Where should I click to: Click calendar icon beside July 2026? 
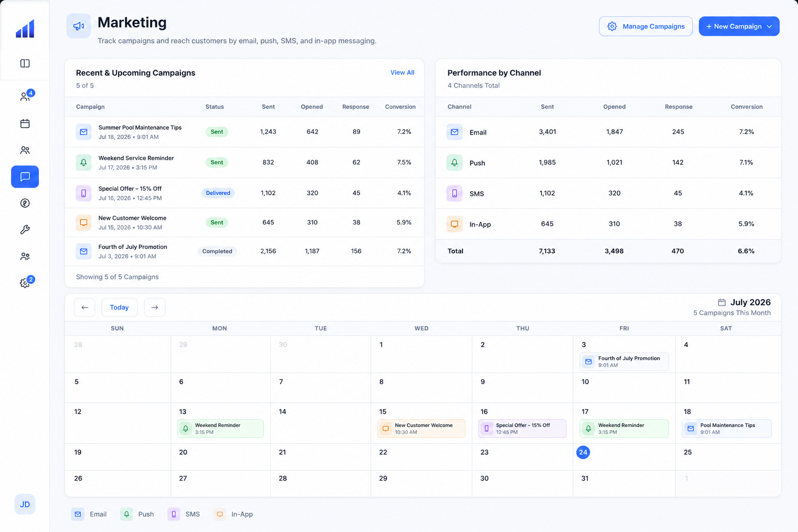point(722,302)
